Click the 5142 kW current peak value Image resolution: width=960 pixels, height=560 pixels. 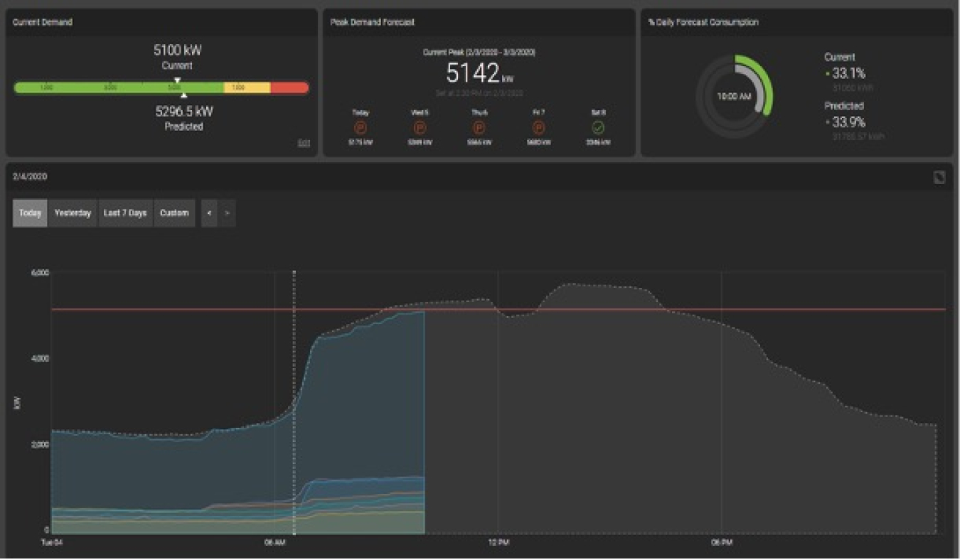[x=480, y=73]
